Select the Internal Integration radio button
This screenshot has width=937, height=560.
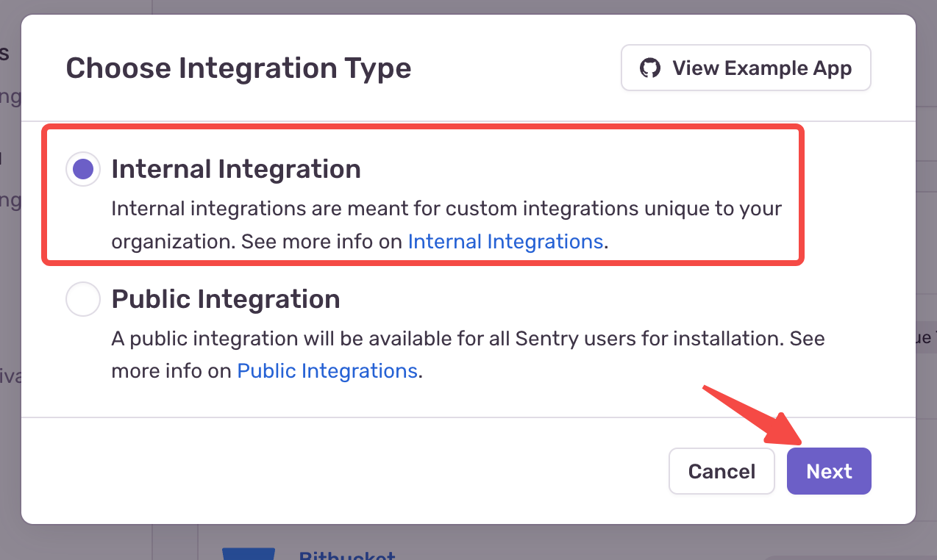[x=83, y=170]
